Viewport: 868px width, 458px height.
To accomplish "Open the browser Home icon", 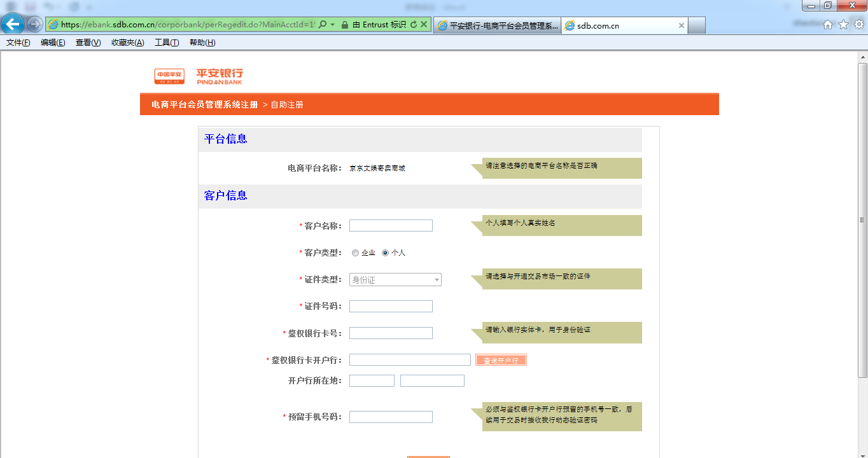I will point(828,25).
